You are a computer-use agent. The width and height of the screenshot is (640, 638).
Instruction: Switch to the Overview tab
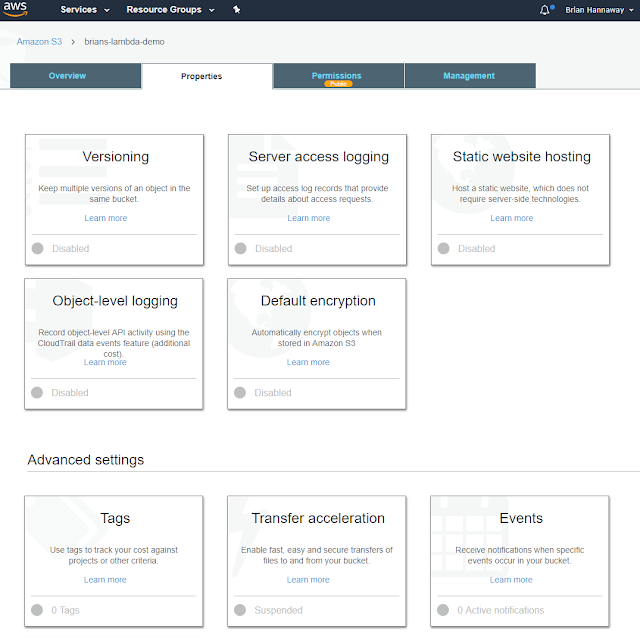[x=76, y=76]
